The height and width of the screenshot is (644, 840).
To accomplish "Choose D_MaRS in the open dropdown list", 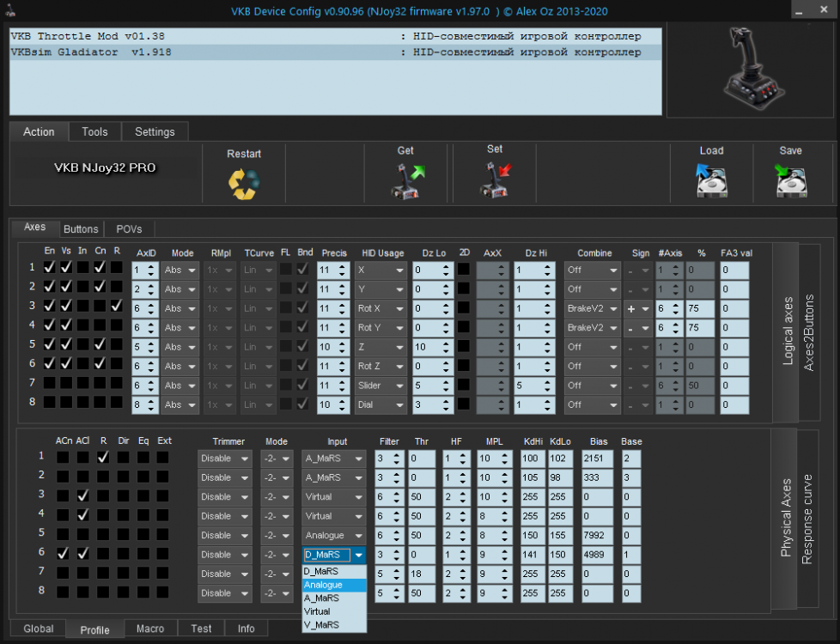I will tap(334, 572).
